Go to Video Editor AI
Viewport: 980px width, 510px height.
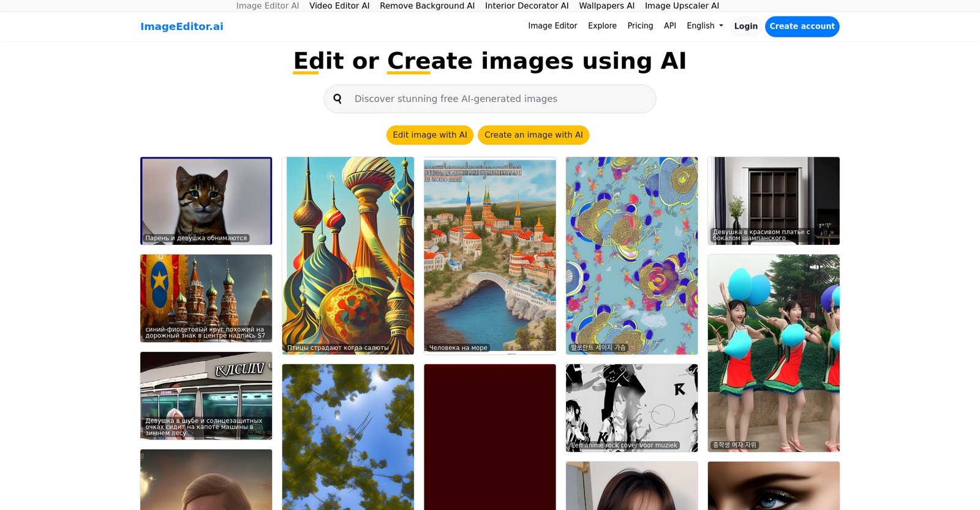[x=339, y=6]
